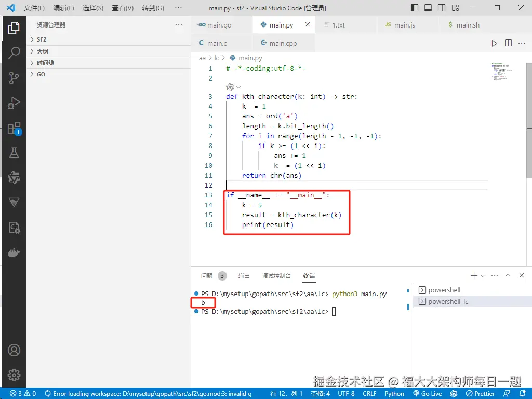Click the errors and warnings status indicator
Image resolution: width=532 pixels, height=399 pixels.
[23, 394]
